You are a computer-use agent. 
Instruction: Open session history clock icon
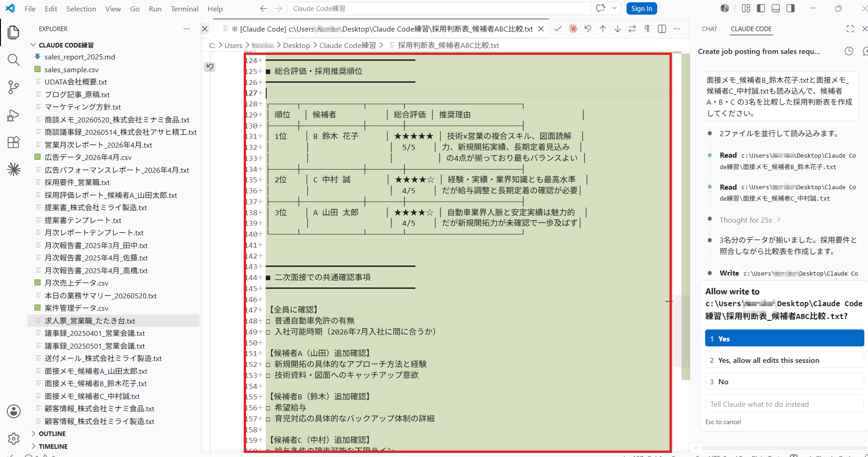point(849,51)
